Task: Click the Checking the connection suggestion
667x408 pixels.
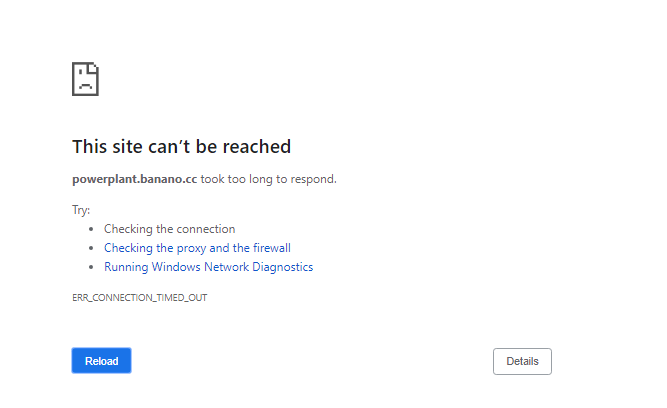Action: (169, 229)
